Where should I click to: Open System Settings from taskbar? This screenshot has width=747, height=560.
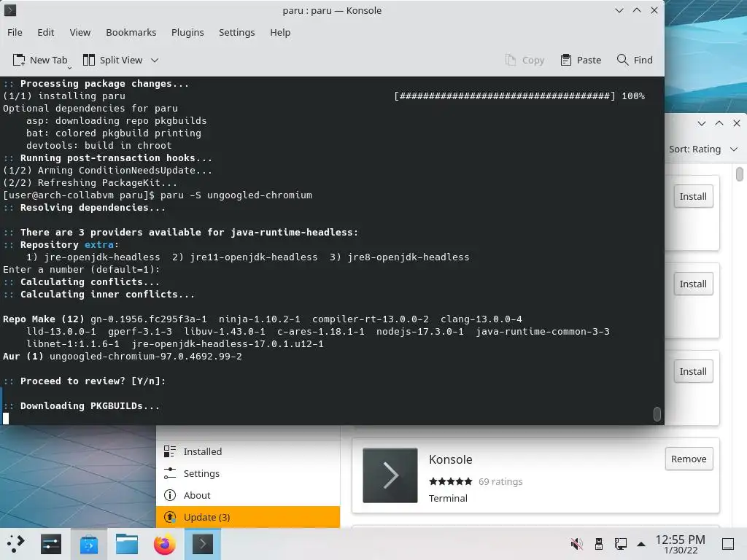(x=51, y=544)
